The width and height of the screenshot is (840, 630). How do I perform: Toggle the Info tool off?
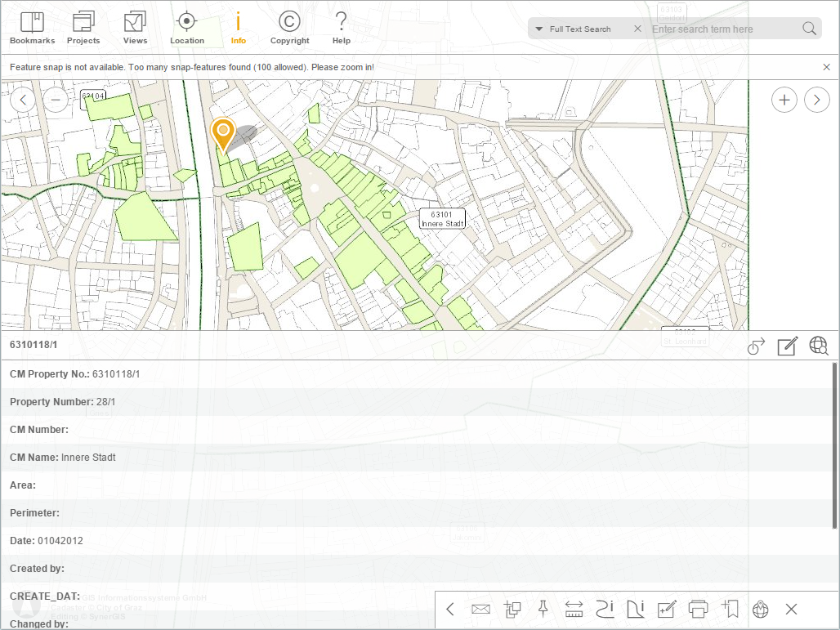click(x=239, y=26)
